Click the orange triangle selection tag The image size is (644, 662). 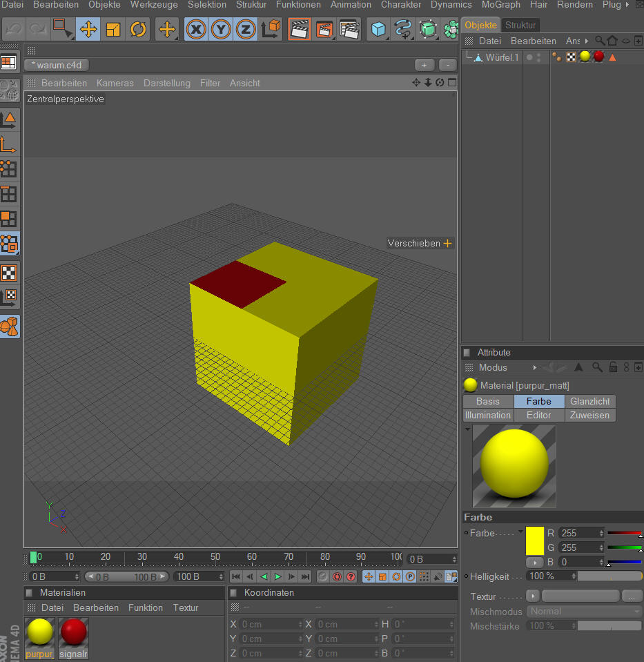coord(612,57)
